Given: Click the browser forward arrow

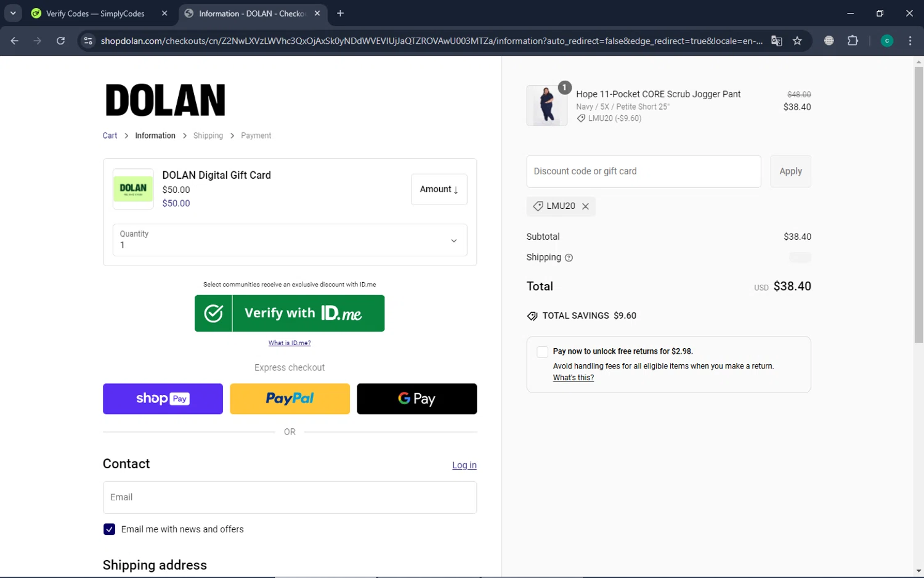Looking at the screenshot, I should pos(38,41).
